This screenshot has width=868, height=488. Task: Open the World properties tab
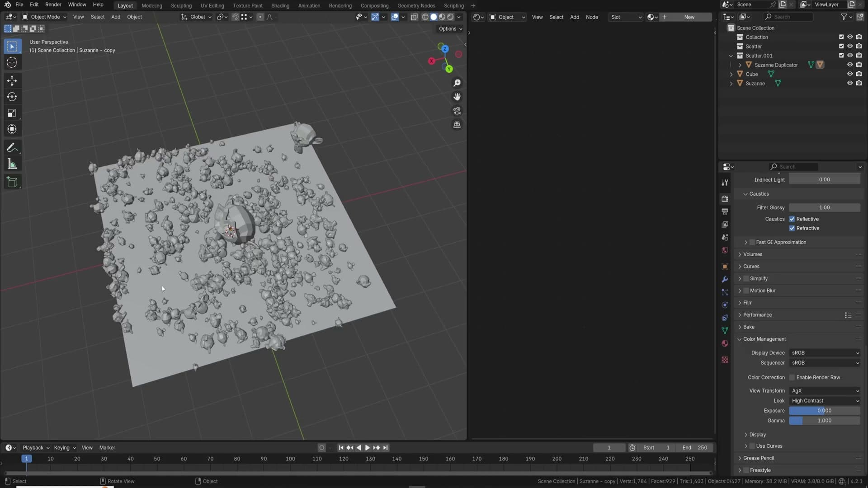click(x=725, y=250)
